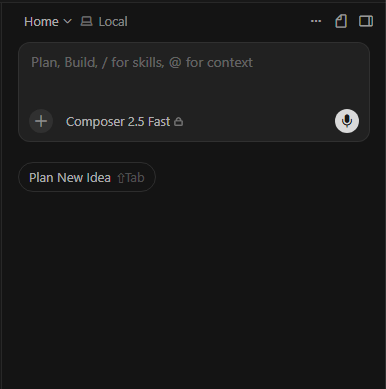Click the empty panel area below Plan New Idea
This screenshot has width=386, height=389.
pyautogui.click(x=194, y=287)
